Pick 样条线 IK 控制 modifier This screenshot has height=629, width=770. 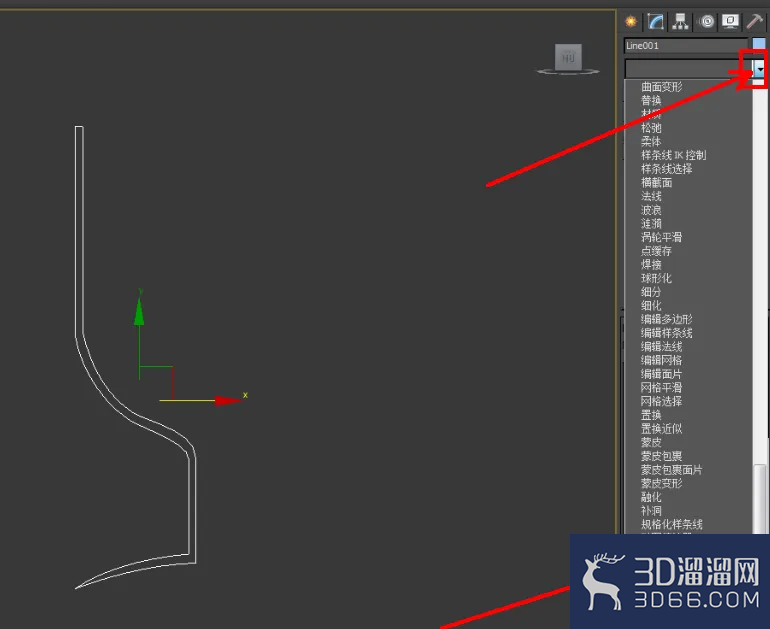pos(673,155)
